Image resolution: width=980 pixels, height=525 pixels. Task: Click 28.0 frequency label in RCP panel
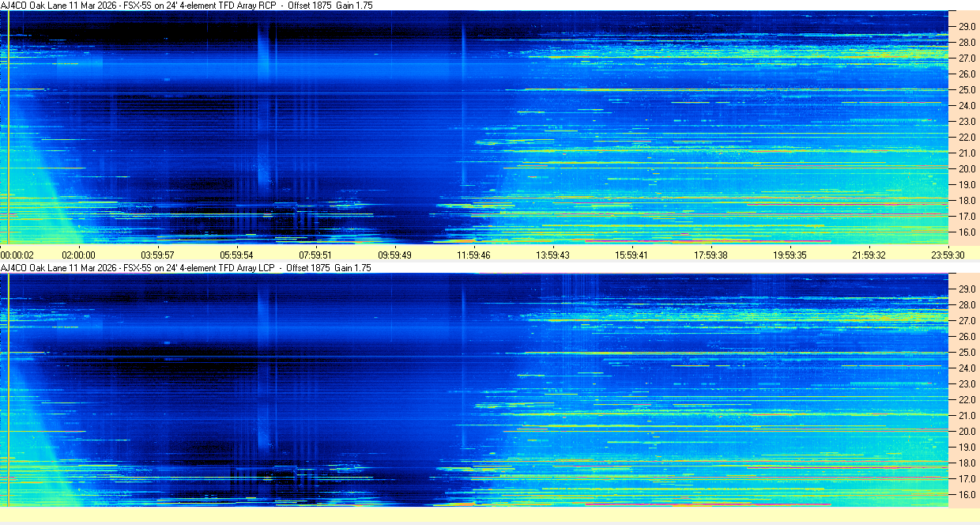pyautogui.click(x=967, y=43)
